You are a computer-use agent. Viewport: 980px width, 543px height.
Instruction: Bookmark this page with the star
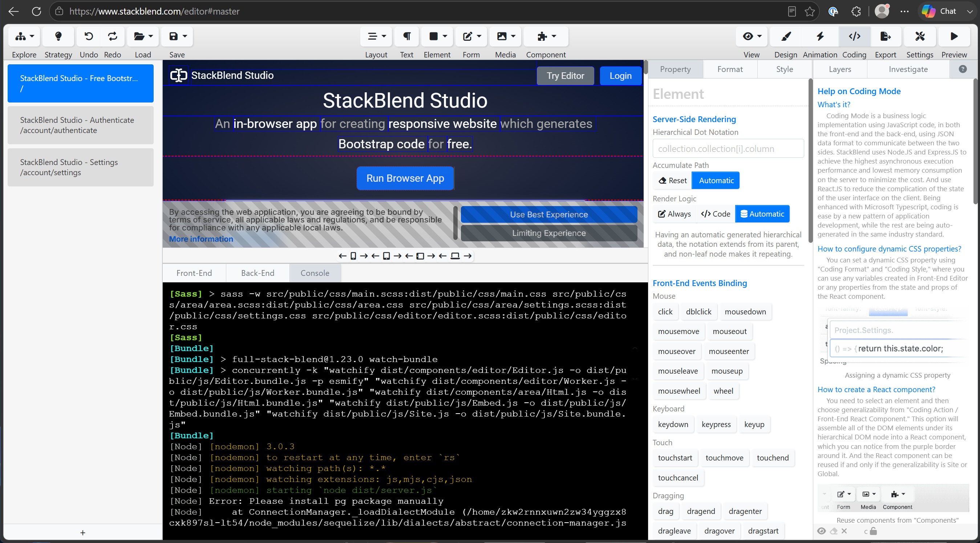(810, 11)
